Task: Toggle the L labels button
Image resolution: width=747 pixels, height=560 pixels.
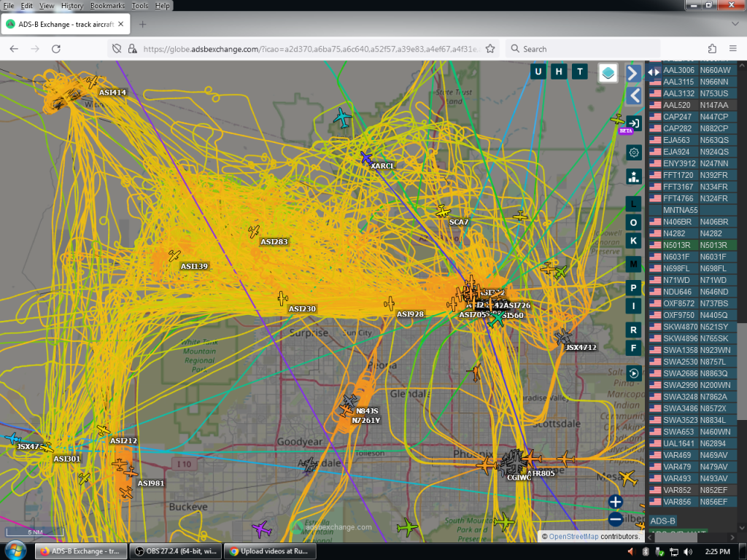Action: point(633,204)
